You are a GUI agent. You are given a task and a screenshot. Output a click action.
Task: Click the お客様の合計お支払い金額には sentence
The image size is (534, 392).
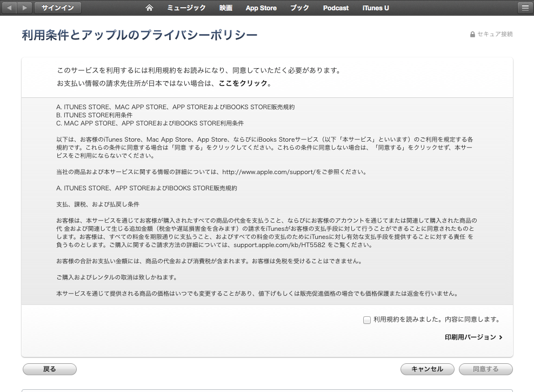[x=210, y=261]
